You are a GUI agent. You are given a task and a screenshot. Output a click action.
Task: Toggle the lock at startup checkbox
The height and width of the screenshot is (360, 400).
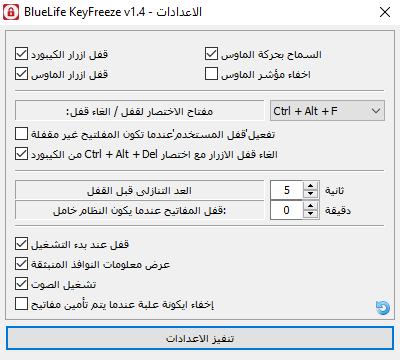[21, 244]
